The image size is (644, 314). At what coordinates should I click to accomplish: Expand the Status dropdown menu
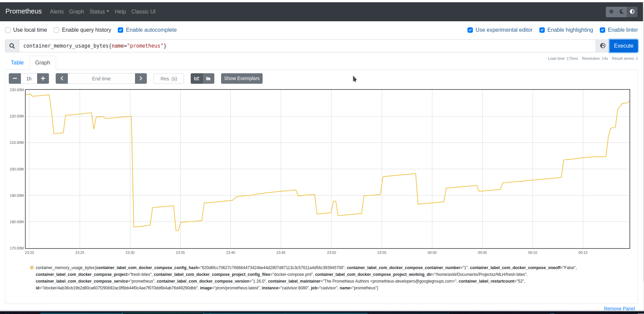(x=99, y=11)
